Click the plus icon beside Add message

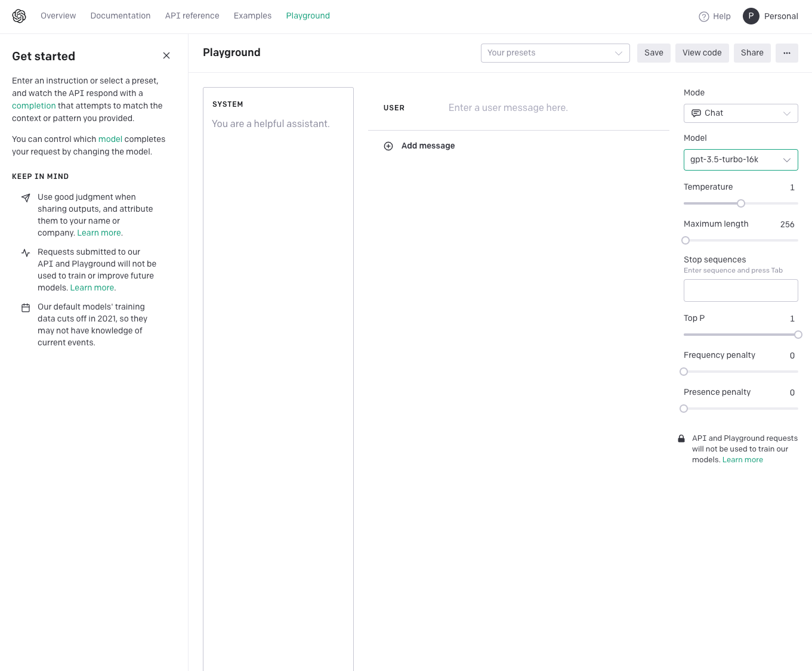point(388,146)
